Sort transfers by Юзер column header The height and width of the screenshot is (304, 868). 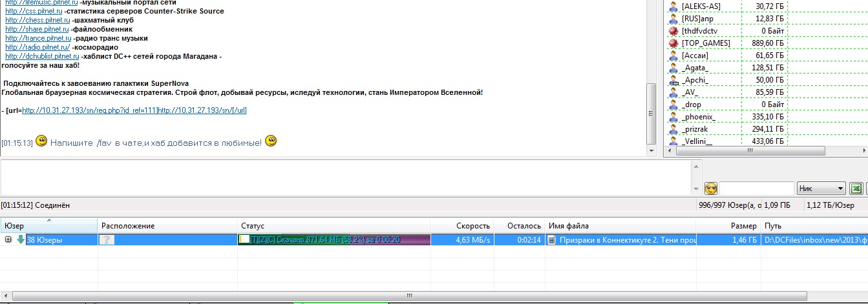point(48,226)
